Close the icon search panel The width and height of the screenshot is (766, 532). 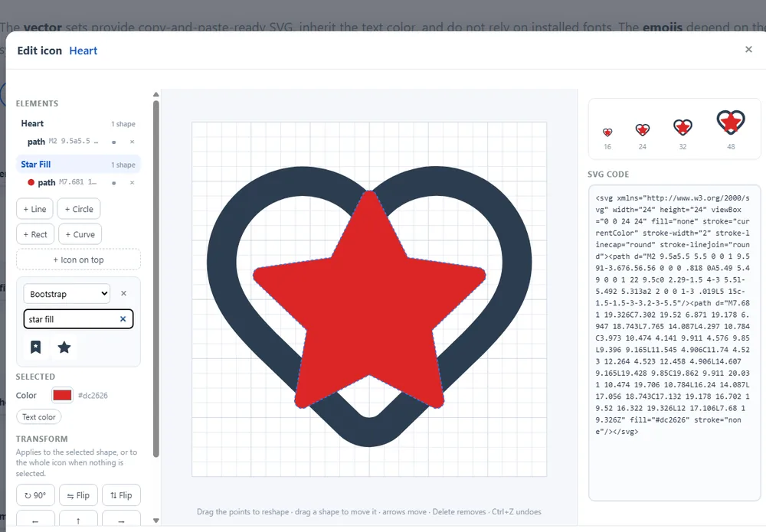pyautogui.click(x=123, y=293)
